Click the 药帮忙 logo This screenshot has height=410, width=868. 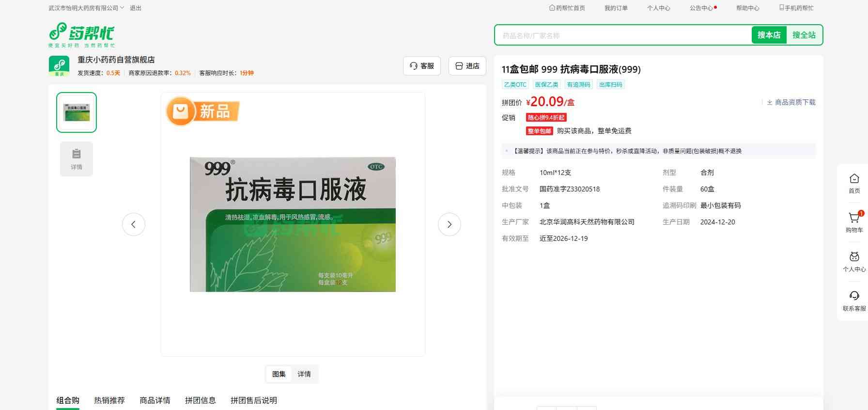click(x=81, y=34)
